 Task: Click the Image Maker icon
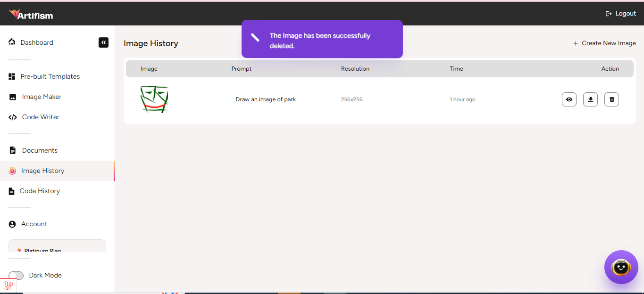(x=13, y=97)
